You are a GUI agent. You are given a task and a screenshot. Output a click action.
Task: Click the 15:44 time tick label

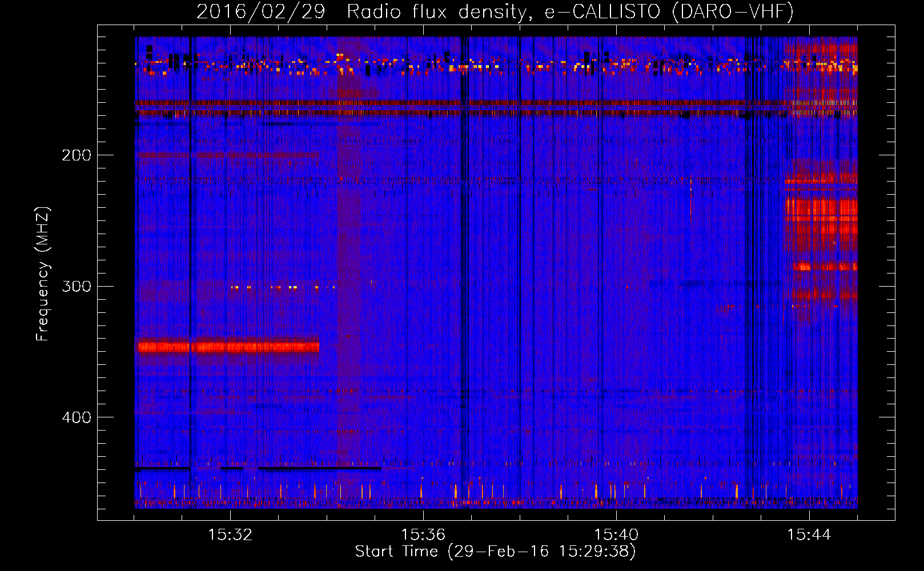click(809, 535)
